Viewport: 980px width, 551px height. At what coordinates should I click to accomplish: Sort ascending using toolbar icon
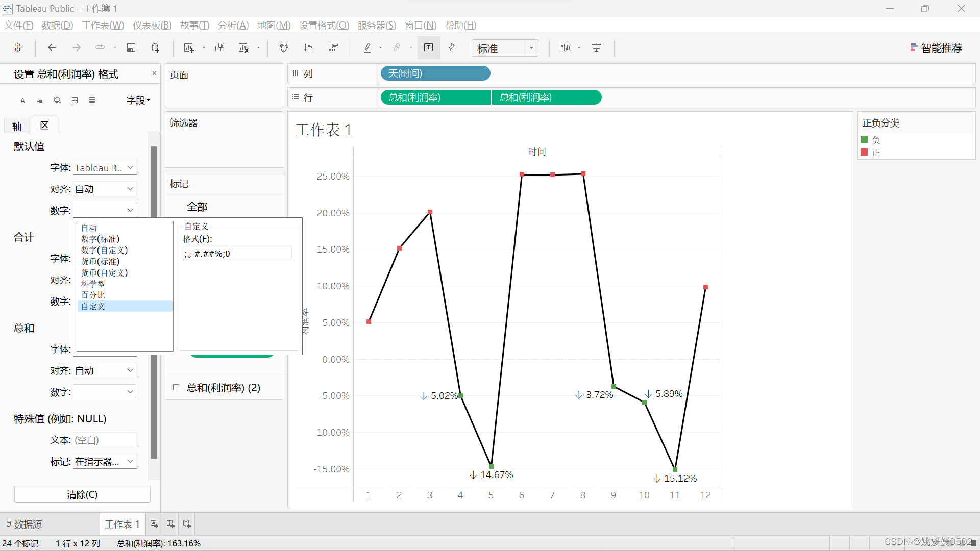(308, 47)
